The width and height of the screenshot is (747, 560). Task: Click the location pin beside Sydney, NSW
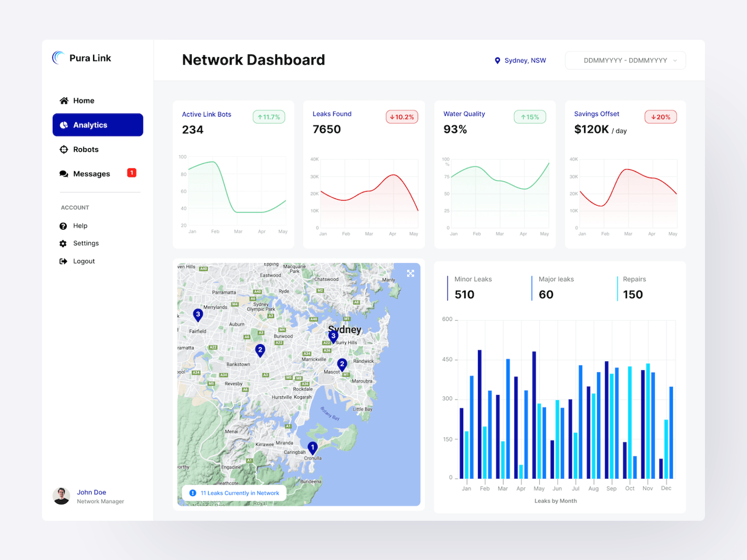[x=497, y=61]
